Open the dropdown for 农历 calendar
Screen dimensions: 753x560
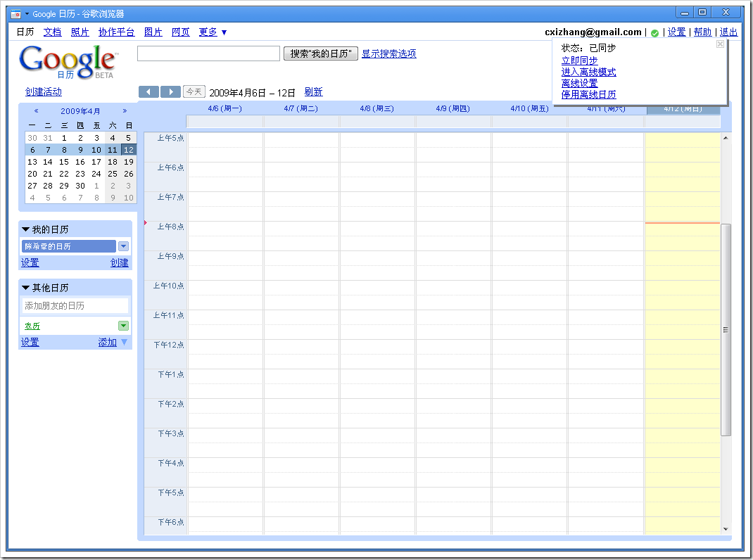(123, 326)
